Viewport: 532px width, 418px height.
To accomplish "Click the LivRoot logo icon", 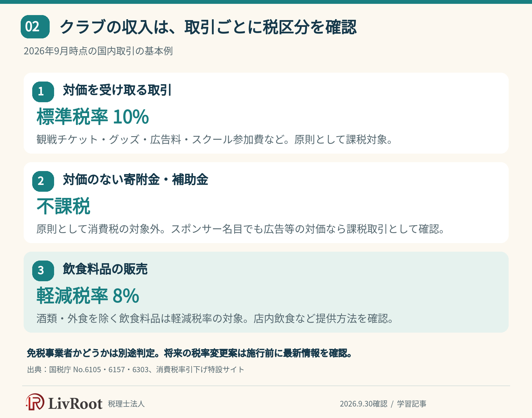I will pos(35,402).
